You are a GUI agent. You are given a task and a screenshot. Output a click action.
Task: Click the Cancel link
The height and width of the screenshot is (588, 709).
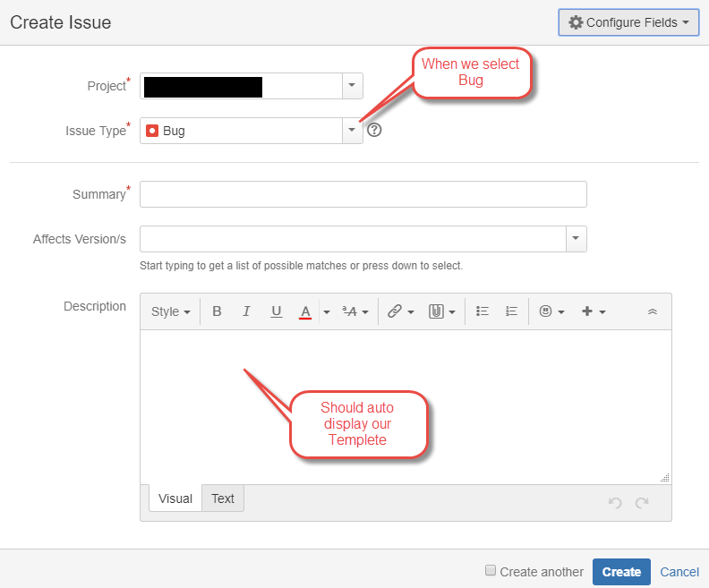[679, 572]
